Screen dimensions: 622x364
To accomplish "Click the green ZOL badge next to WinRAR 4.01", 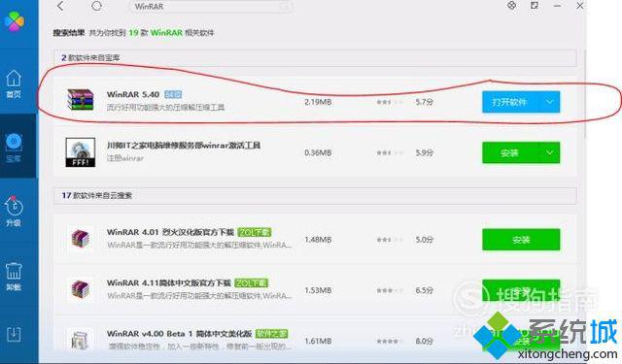I will [255, 232].
